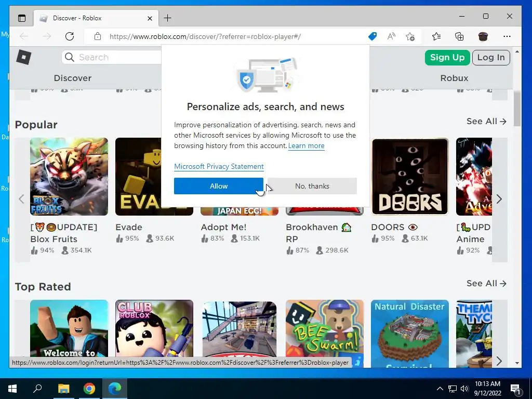Open the volume speaker icon
The width and height of the screenshot is (532, 399).
464,389
